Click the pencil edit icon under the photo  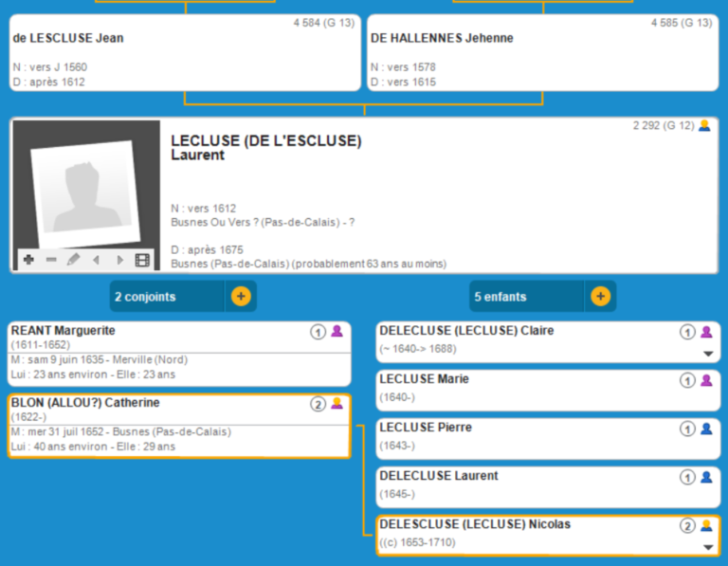(x=74, y=260)
